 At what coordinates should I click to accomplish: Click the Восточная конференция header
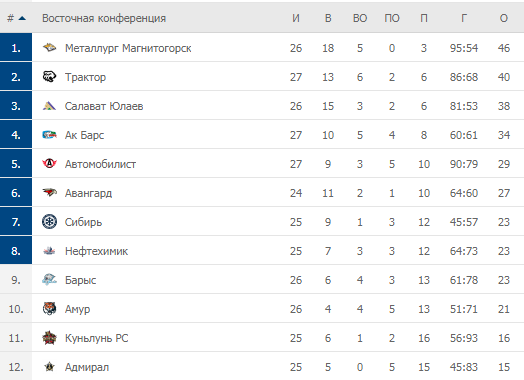(104, 18)
